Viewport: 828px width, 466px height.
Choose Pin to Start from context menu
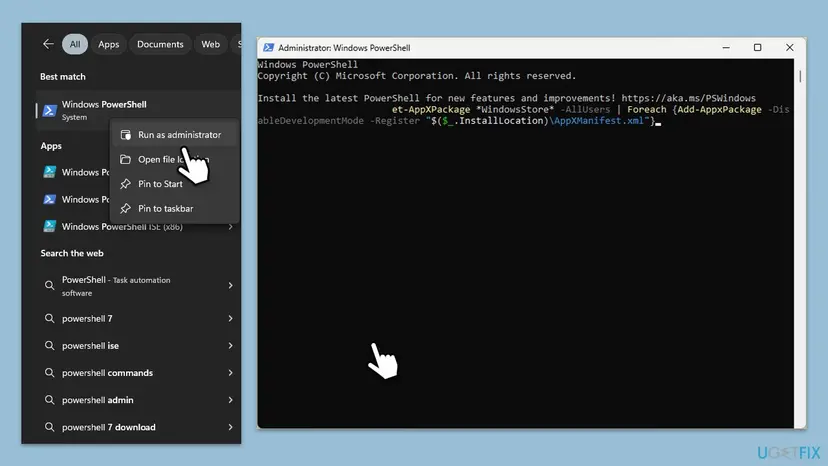(175, 184)
